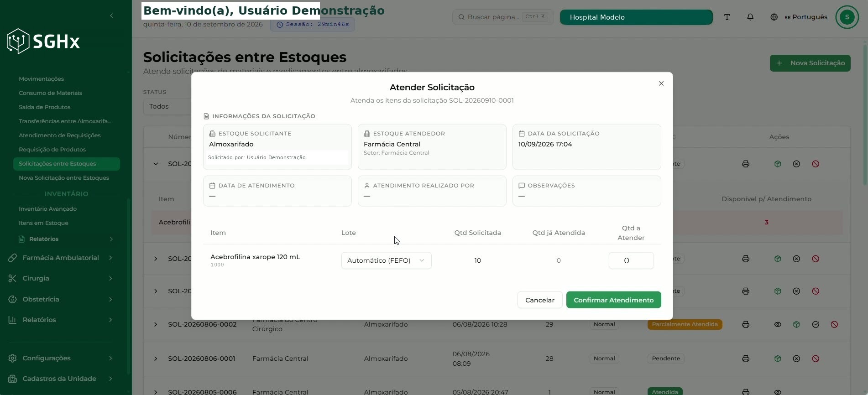
Task: Print request SOL-20260806-0002
Action: [x=746, y=325]
